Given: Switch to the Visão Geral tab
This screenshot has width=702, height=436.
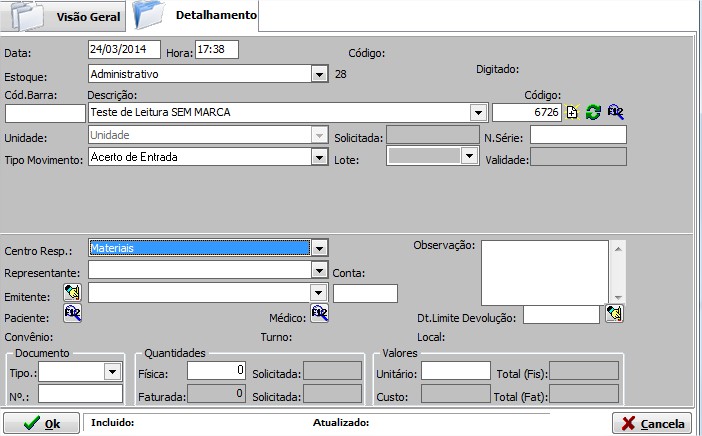Looking at the screenshot, I should 90,17.
